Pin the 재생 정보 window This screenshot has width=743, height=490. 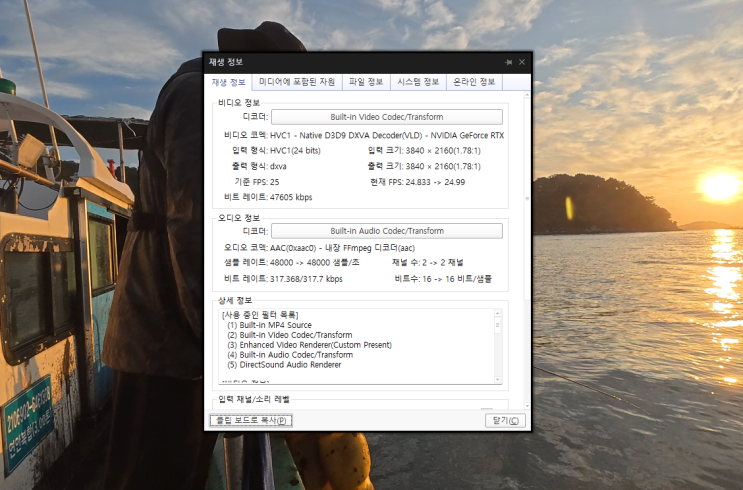click(508, 62)
